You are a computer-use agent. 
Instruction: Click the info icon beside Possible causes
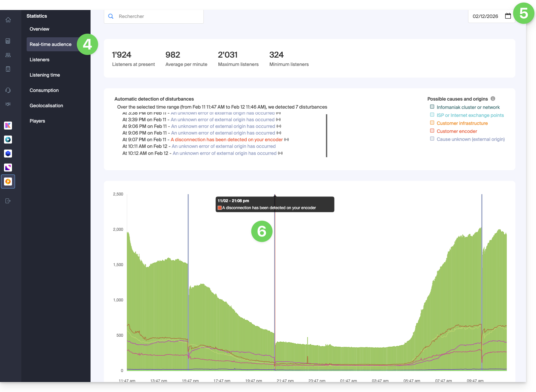493,99
